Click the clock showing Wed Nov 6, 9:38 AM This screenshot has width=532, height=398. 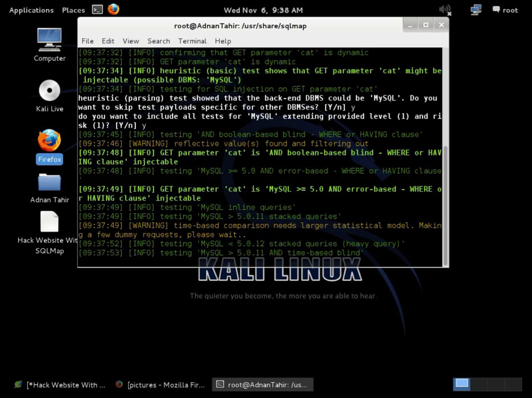(263, 10)
